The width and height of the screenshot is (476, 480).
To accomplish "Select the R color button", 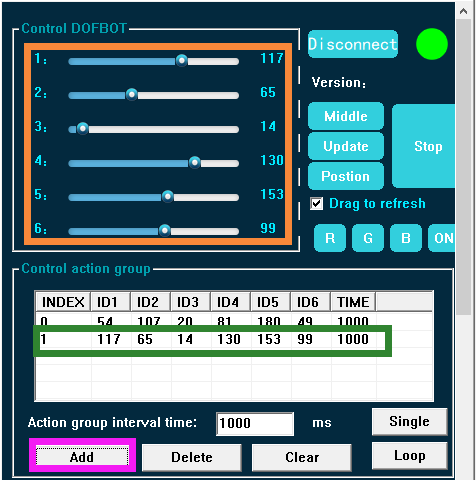I will tap(330, 238).
